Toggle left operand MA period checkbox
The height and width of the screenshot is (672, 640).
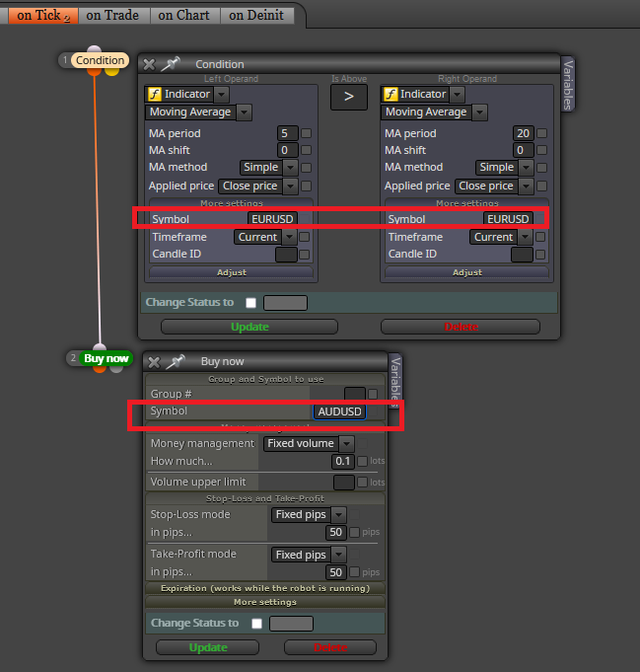306,133
